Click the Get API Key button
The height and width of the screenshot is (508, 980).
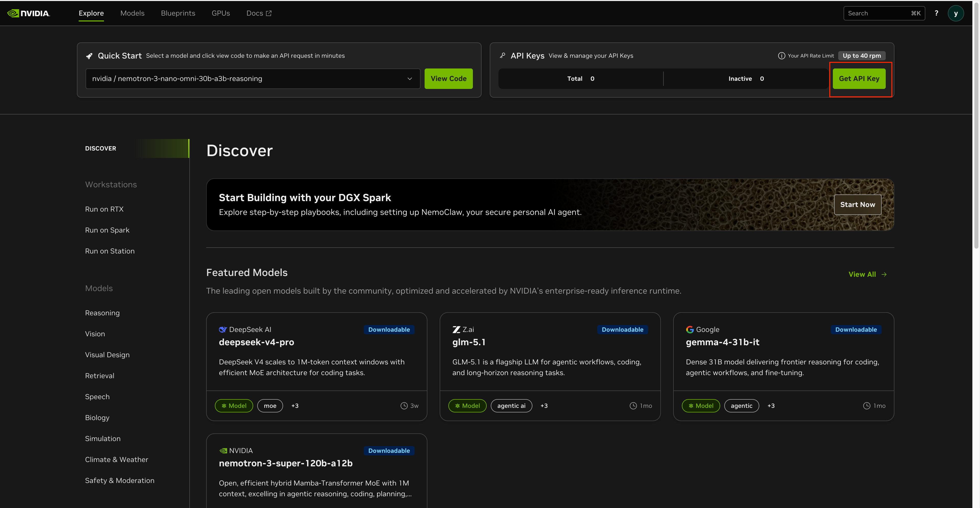pyautogui.click(x=859, y=79)
